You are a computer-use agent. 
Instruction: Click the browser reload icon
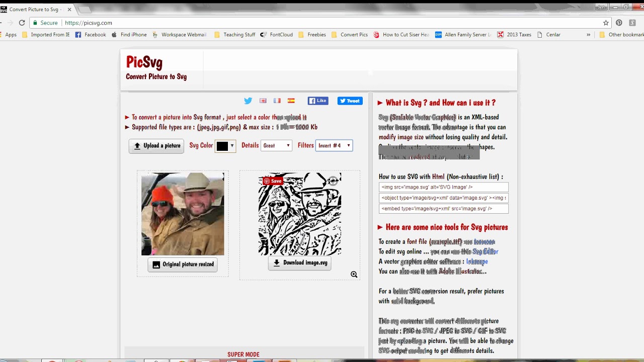point(22,23)
